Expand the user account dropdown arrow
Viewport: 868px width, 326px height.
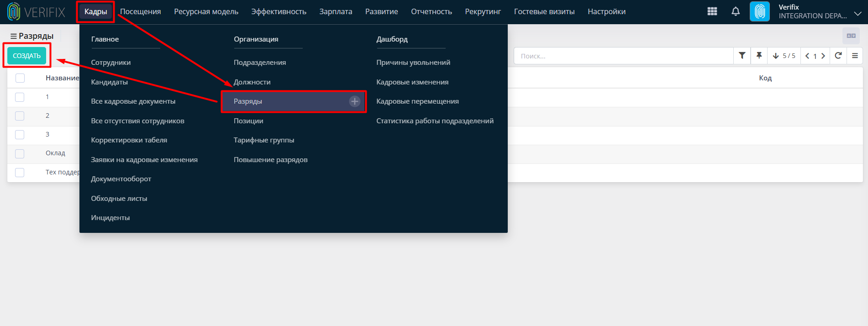click(858, 14)
